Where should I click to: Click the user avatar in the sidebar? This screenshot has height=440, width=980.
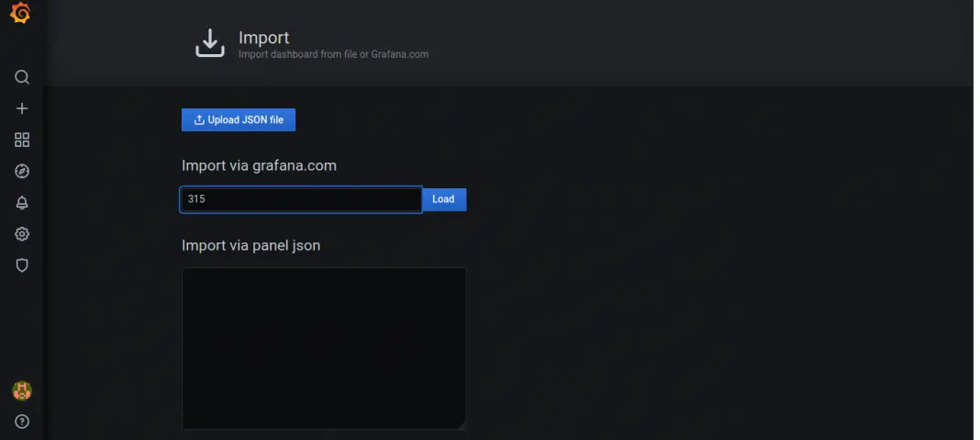(21, 390)
